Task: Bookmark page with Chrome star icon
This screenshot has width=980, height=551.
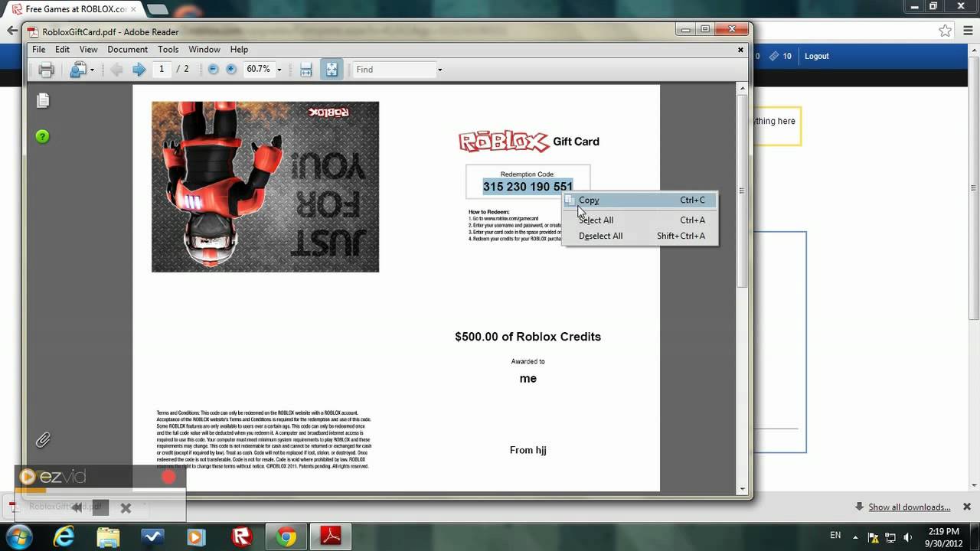Action: point(945,31)
